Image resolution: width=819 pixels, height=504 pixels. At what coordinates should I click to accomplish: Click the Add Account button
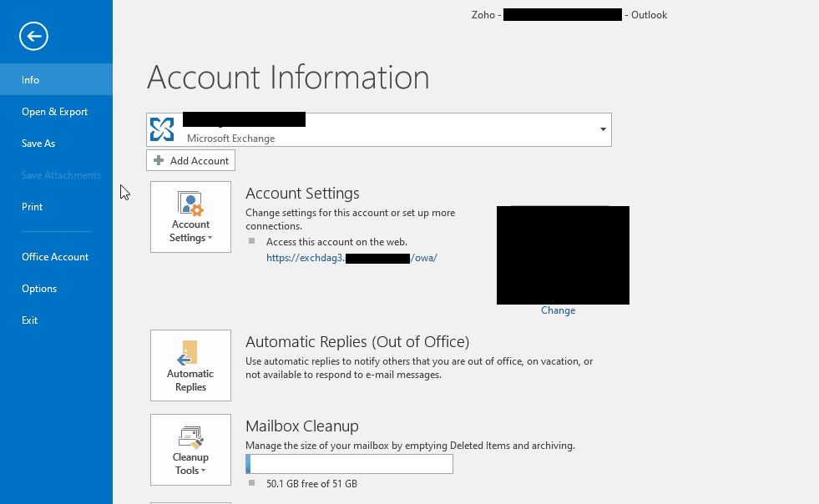click(191, 160)
